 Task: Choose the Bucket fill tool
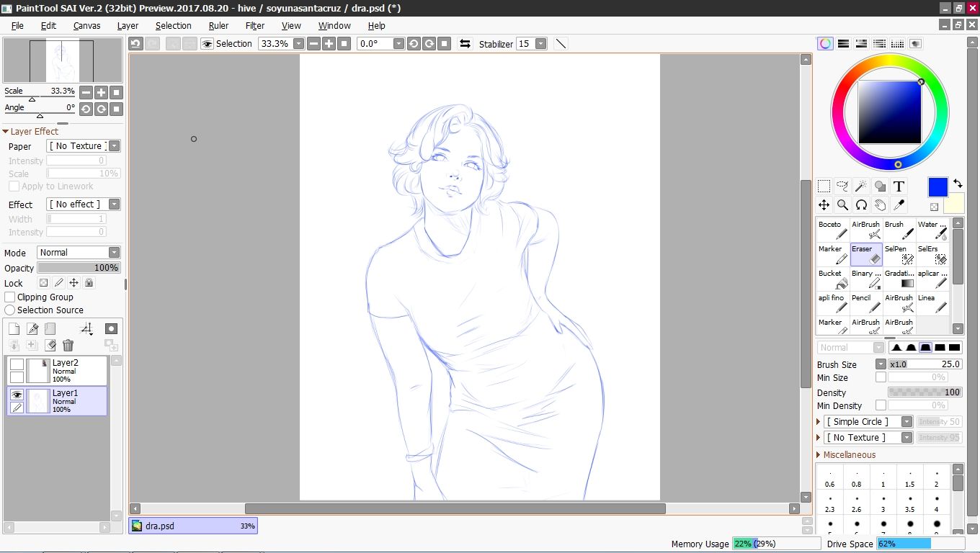(x=832, y=279)
